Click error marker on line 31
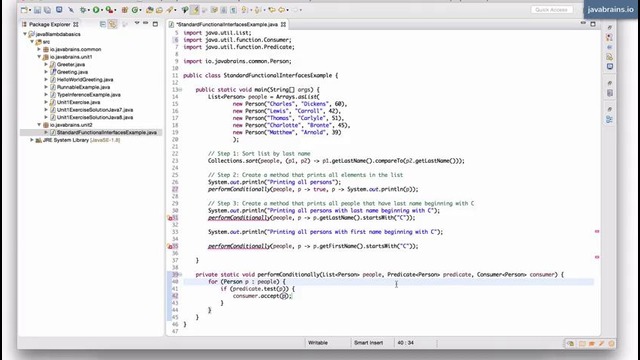This screenshot has width=640, height=360. (170, 218)
